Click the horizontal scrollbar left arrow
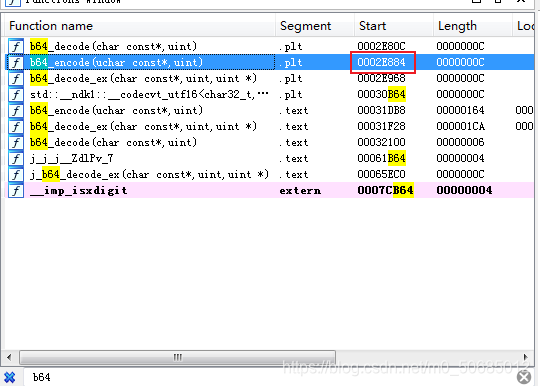540x386 pixels. point(9,357)
